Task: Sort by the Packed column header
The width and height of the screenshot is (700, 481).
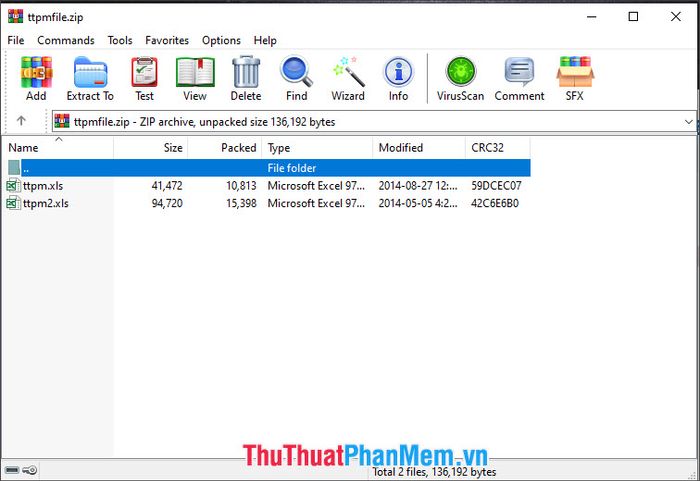Action: (x=225, y=147)
